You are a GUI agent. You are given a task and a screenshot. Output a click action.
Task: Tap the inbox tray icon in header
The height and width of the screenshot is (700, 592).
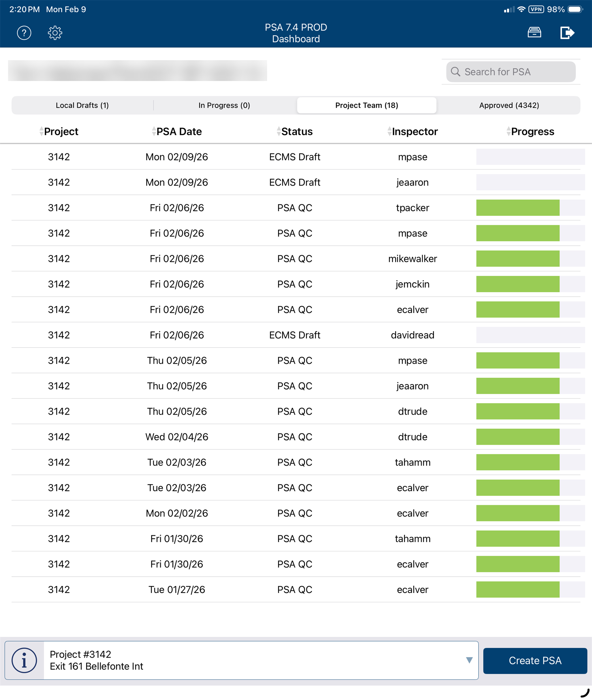click(534, 32)
